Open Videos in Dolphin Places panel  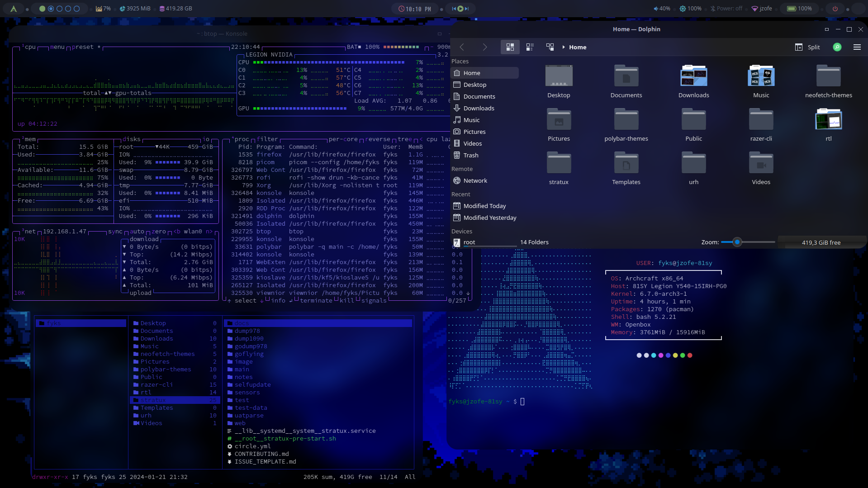tap(484, 143)
